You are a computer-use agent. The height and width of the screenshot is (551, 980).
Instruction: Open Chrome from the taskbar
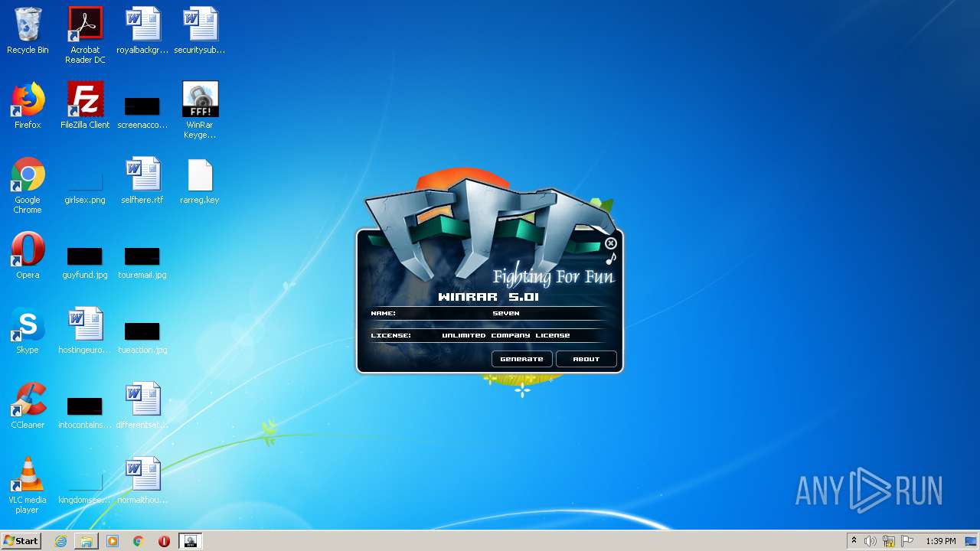tap(138, 541)
